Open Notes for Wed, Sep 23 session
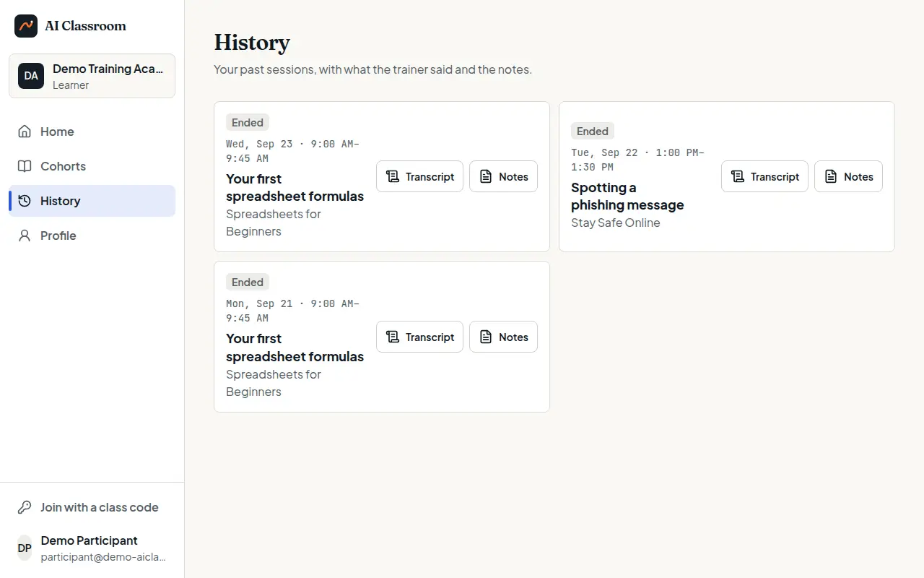Screen dimensions: 924x578 pos(503,176)
